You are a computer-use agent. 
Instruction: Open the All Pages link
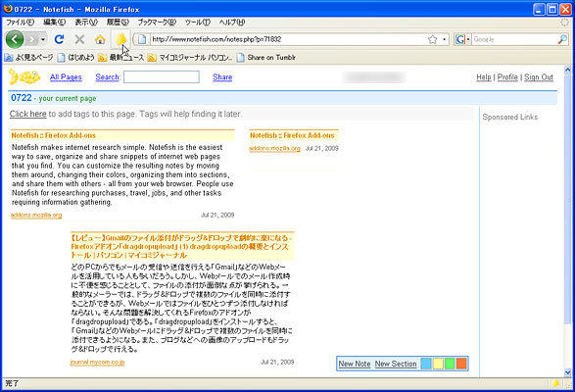tap(66, 77)
